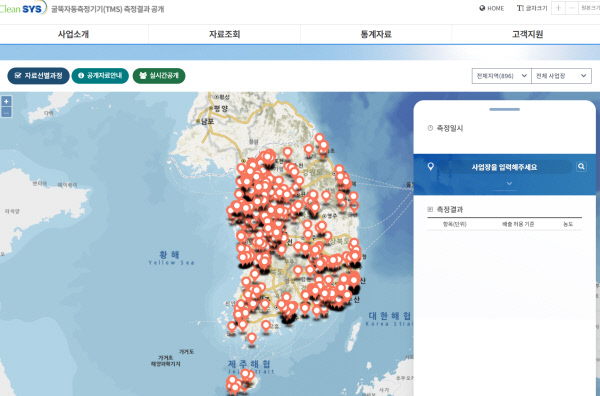Zoom in the map with plus button
600x396 pixels.
pos(6,101)
